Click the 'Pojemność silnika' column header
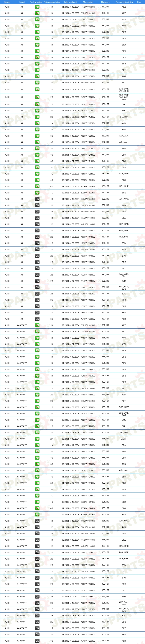The image size is (145, 644). coord(52,2)
